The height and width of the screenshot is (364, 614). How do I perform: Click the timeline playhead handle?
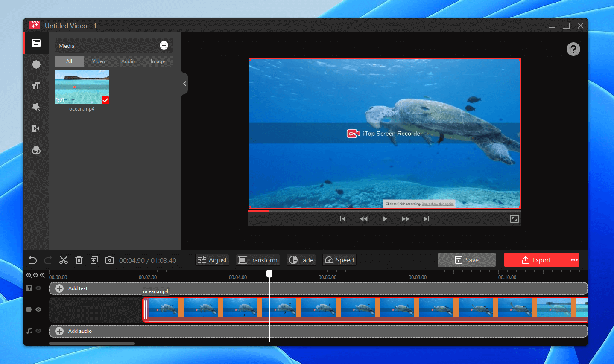269,274
